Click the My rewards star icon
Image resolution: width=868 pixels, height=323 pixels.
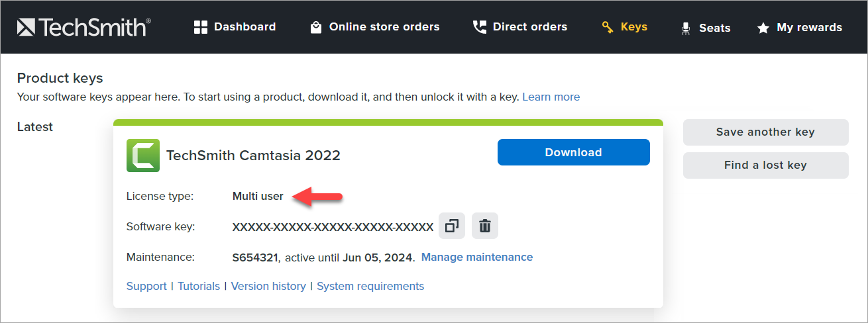763,28
